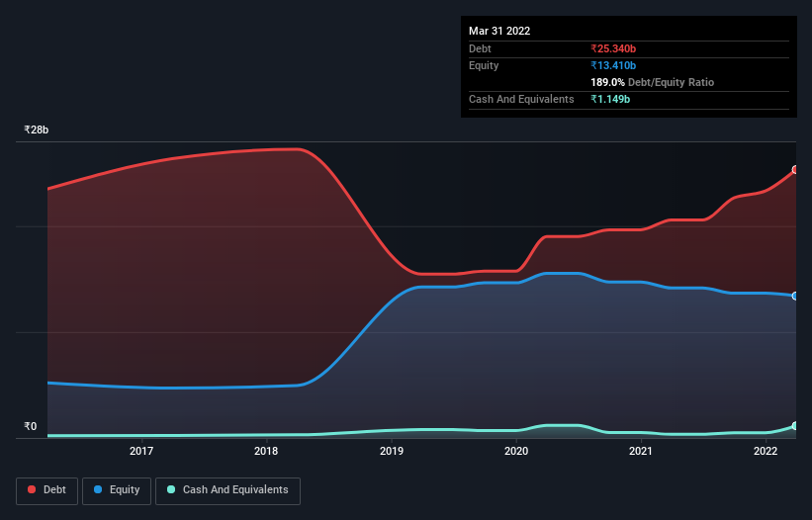This screenshot has height=520, width=812.
Task: Click the 2018 axis label
Action: click(266, 451)
